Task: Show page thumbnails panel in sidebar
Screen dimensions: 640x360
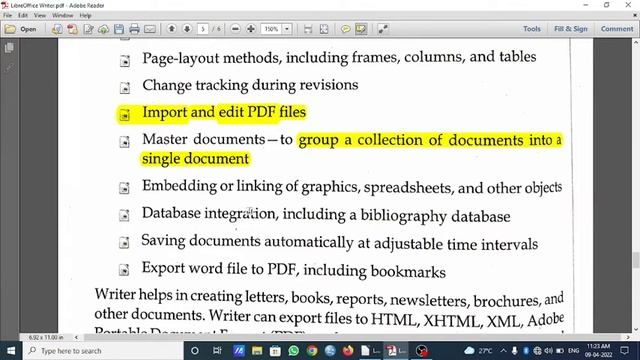Action: 9,48
